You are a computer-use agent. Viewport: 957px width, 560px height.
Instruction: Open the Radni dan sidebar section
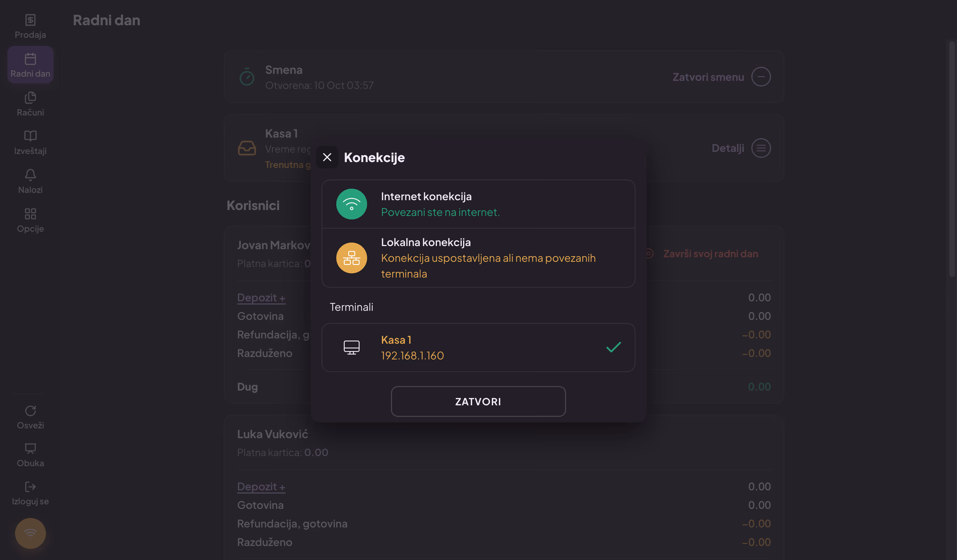(30, 65)
